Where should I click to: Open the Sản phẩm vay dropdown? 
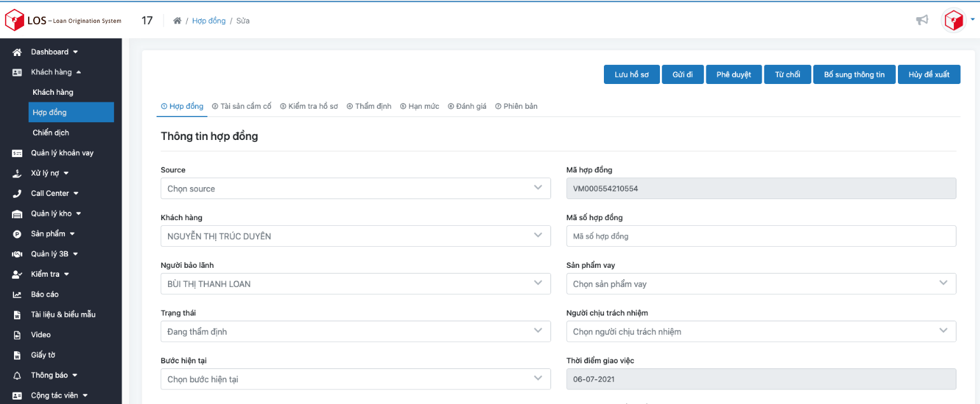[760, 284]
